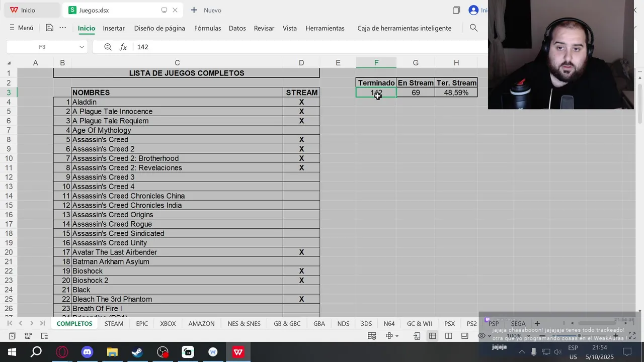Click cell G3 with value 69
644x362 pixels.
click(416, 93)
